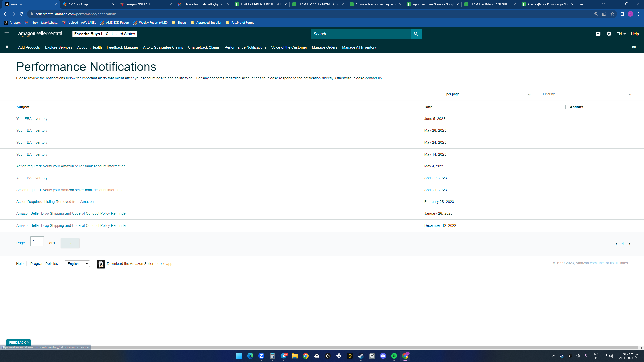This screenshot has width=644, height=362.
Task: Open the EN language dropdown
Action: tap(621, 34)
